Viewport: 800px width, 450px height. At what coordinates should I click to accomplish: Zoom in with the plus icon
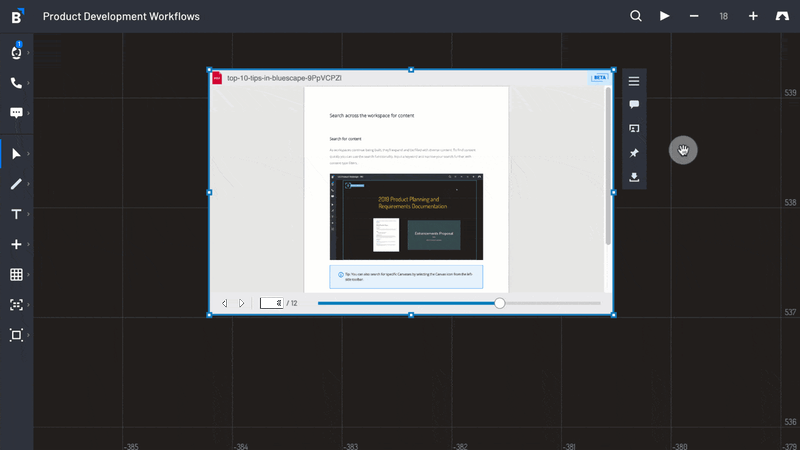(x=753, y=16)
